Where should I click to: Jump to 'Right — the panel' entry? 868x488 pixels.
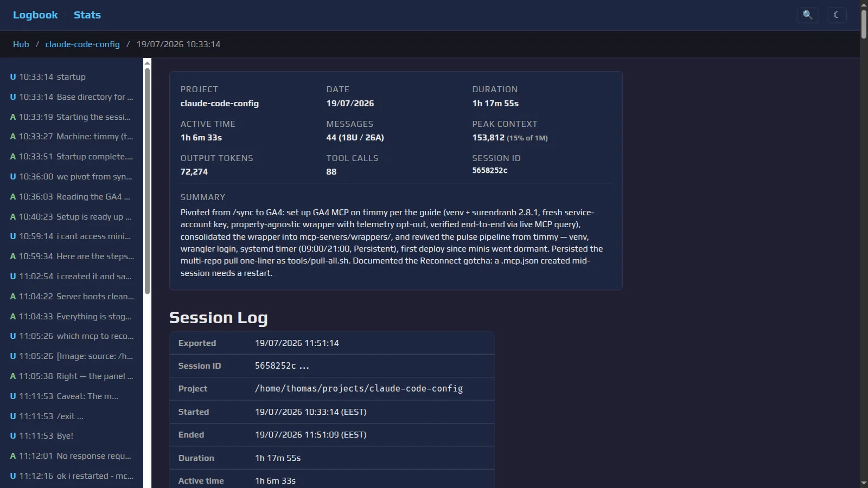[72, 376]
